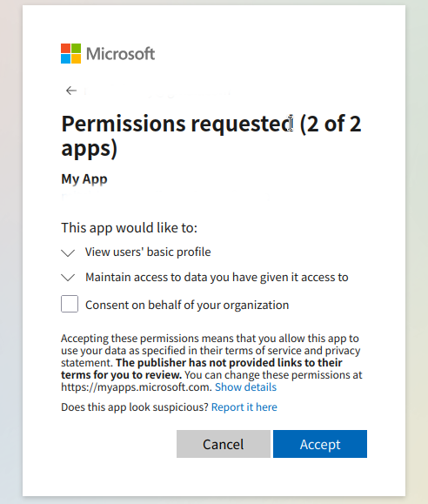Click the bold publisher has not provided links warning
Image resolution: width=428 pixels, height=504 pixels.
[202, 369]
